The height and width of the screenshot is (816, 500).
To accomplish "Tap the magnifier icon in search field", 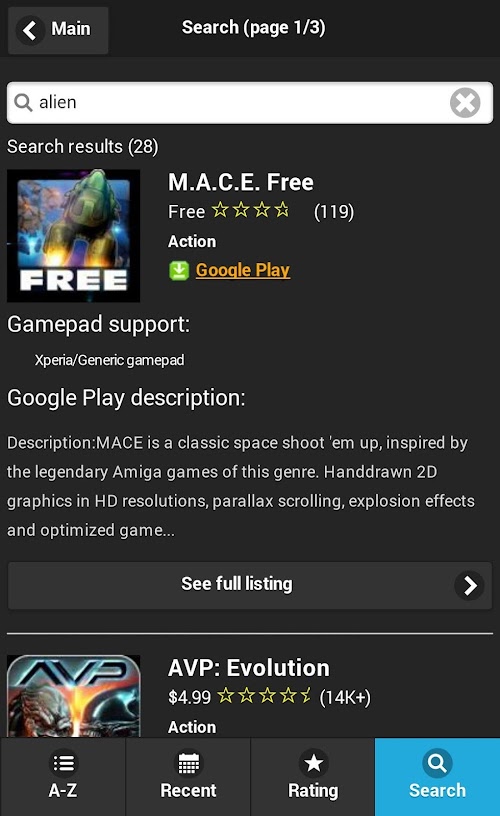I will (23, 102).
